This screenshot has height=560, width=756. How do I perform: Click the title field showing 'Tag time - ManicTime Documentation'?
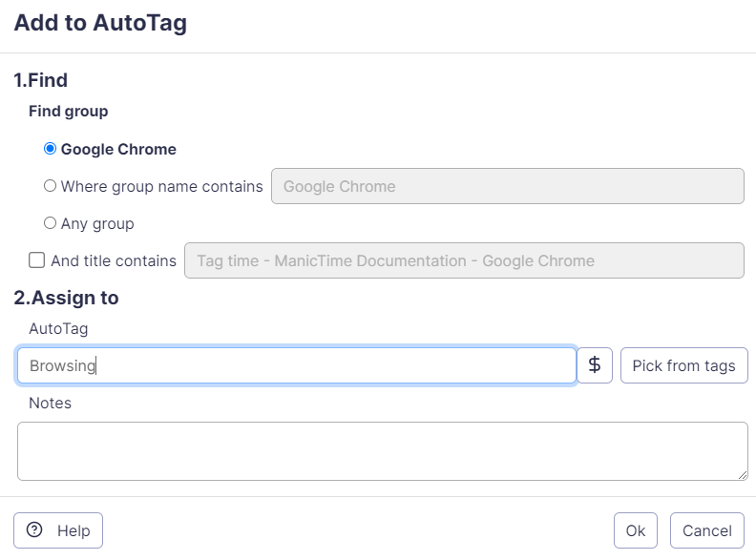click(463, 260)
